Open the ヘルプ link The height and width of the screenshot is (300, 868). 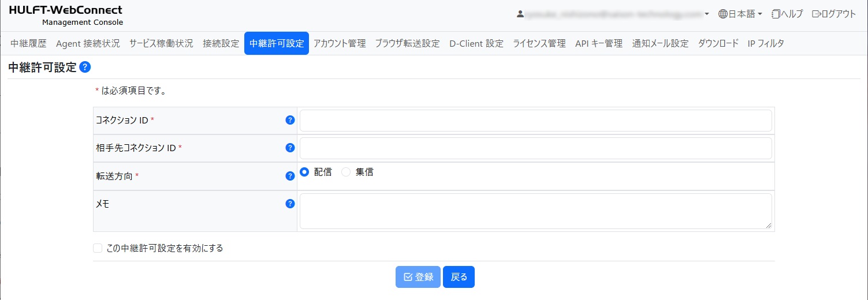pos(787,14)
